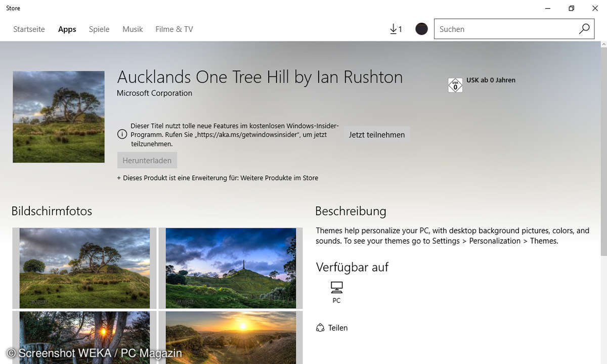The height and width of the screenshot is (364, 607).
Task: Click the search magnifier icon
Action: tap(584, 29)
